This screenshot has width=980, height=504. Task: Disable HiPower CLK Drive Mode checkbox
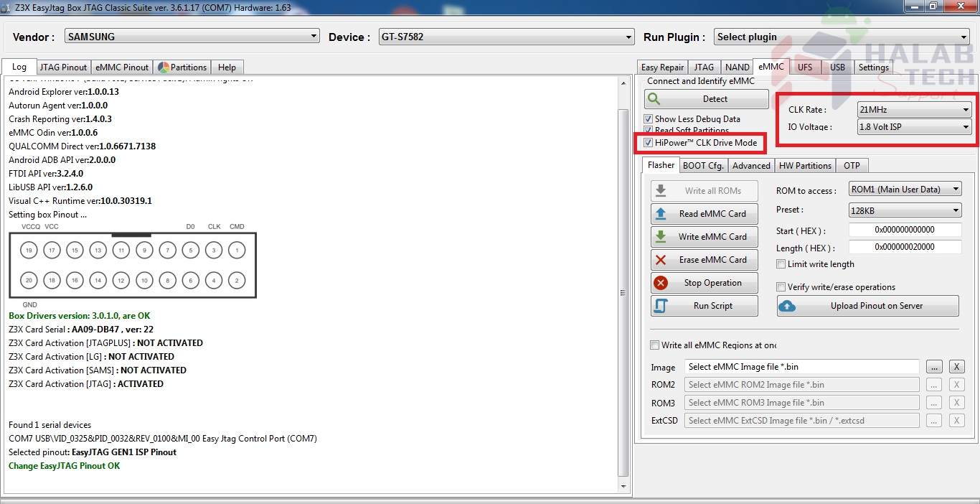coord(649,143)
